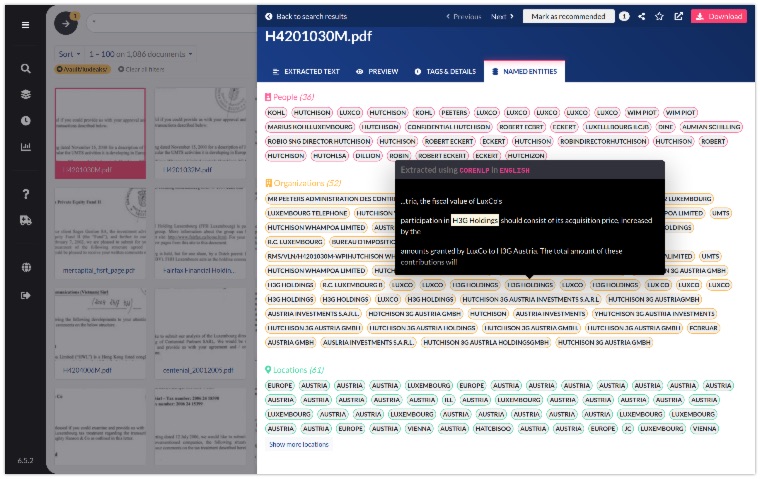Open help via the question mark icon
Screen dimensions: 760x479
click(26, 194)
